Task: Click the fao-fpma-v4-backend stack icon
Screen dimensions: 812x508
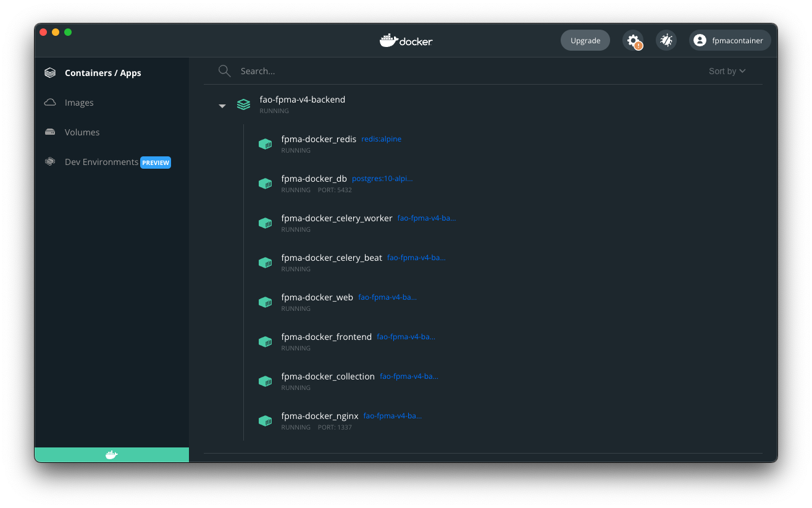Action: pyautogui.click(x=244, y=104)
